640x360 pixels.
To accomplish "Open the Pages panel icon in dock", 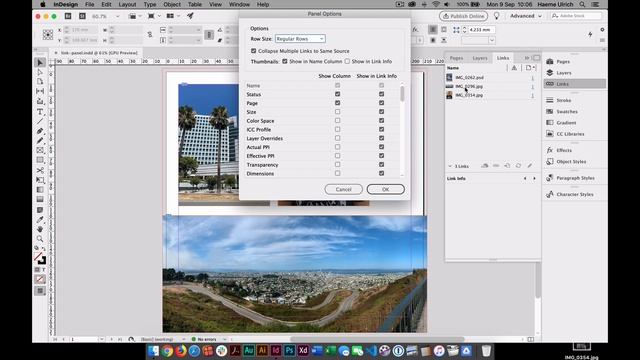I will coord(550,61).
